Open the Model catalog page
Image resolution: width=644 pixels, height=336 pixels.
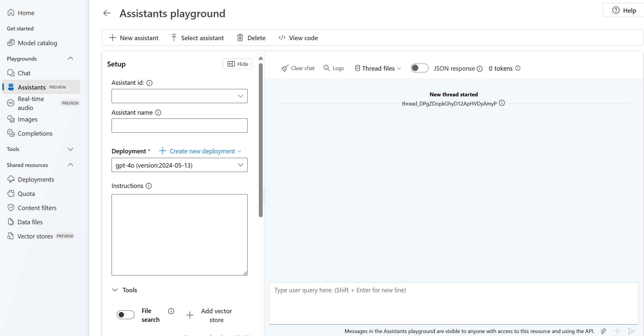click(x=37, y=43)
